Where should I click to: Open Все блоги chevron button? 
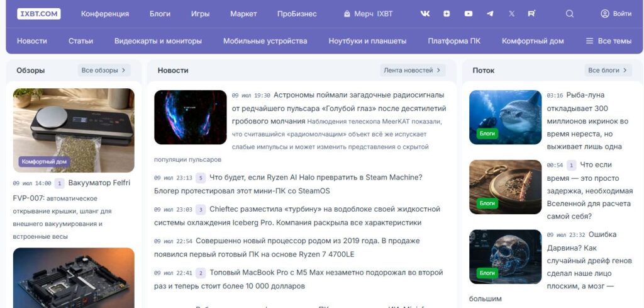click(x=608, y=71)
